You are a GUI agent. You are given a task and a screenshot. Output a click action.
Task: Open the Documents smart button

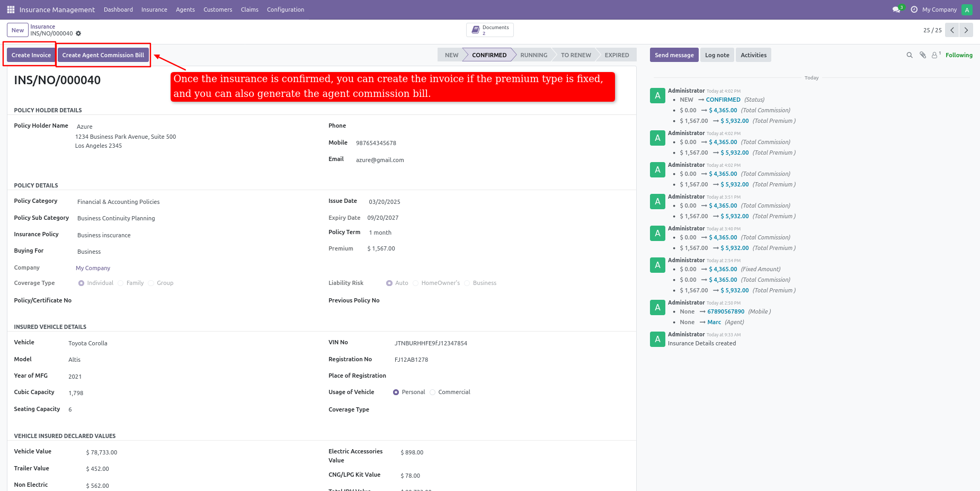click(x=490, y=30)
